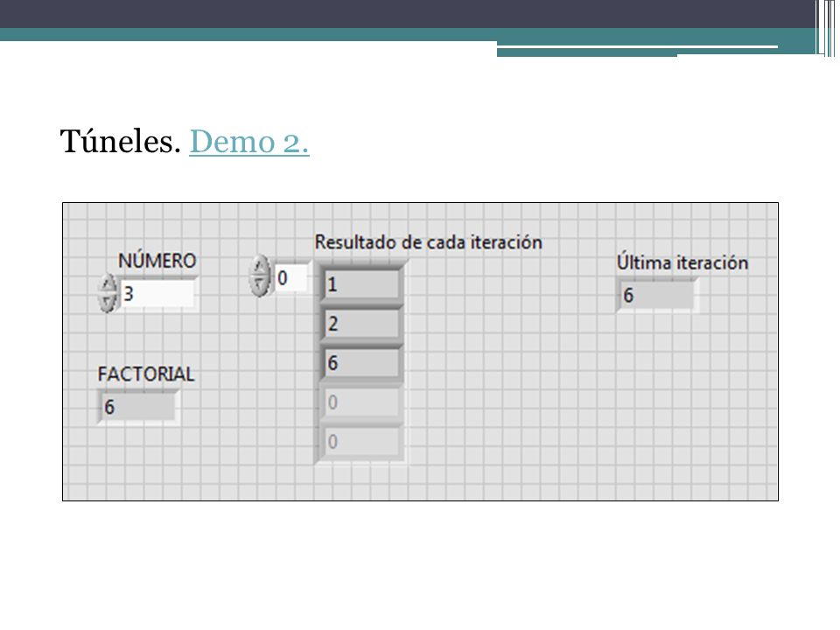Select array element showing 1
This screenshot has width=840, height=630.
tap(361, 283)
